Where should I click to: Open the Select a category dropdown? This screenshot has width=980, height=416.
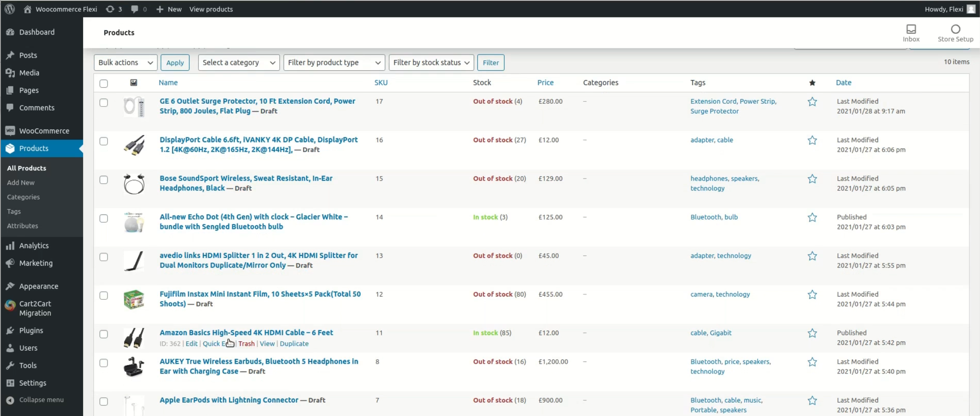pos(239,63)
